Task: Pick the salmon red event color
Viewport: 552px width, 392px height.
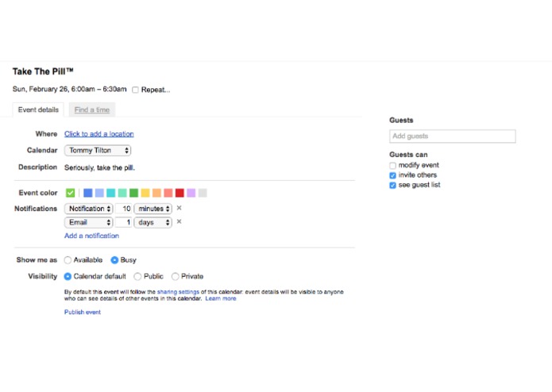Action: pyautogui.click(x=168, y=193)
